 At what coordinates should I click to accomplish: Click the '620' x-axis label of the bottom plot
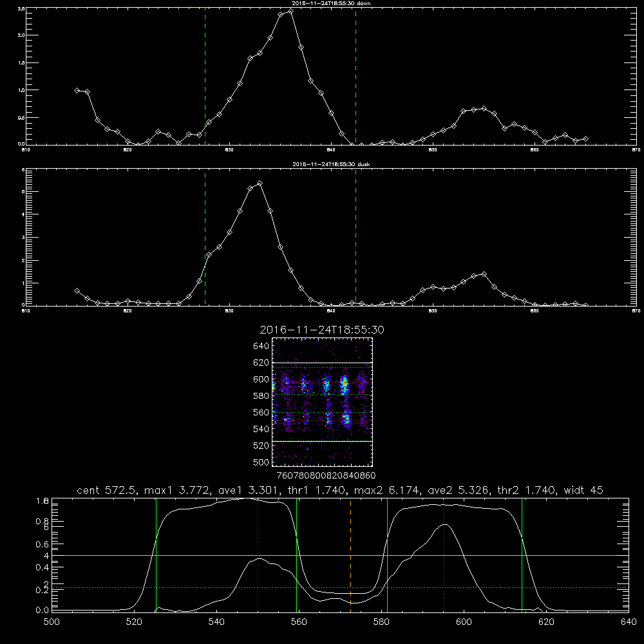pyautogui.click(x=546, y=622)
